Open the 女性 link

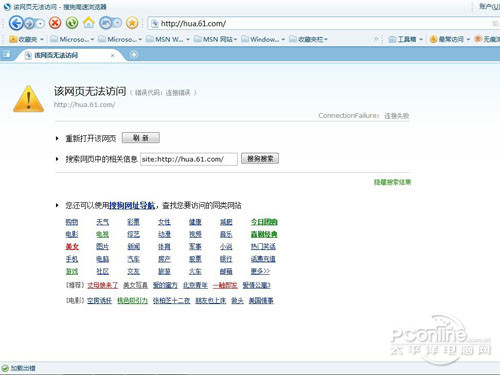click(164, 222)
